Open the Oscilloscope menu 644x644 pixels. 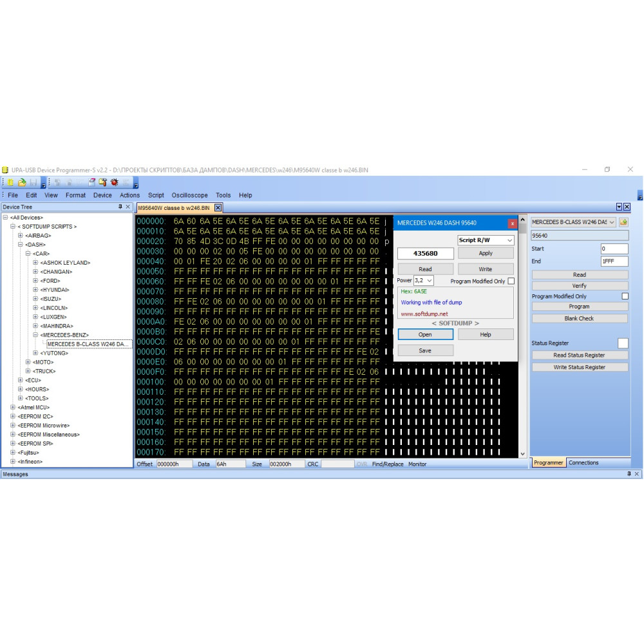click(x=189, y=195)
